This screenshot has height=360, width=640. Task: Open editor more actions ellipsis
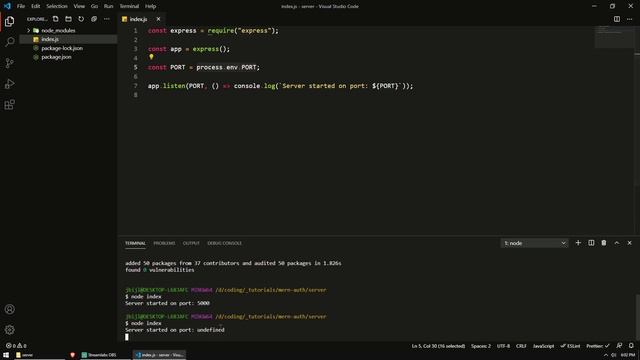click(629, 19)
